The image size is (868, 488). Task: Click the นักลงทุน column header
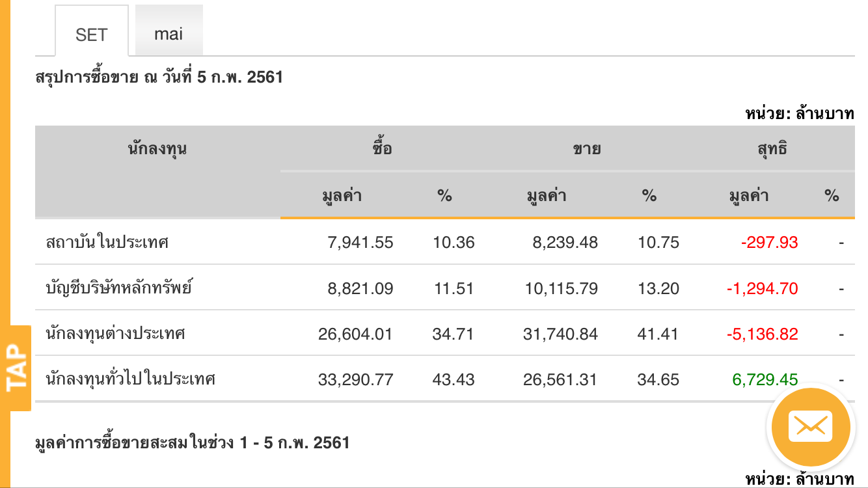(157, 148)
